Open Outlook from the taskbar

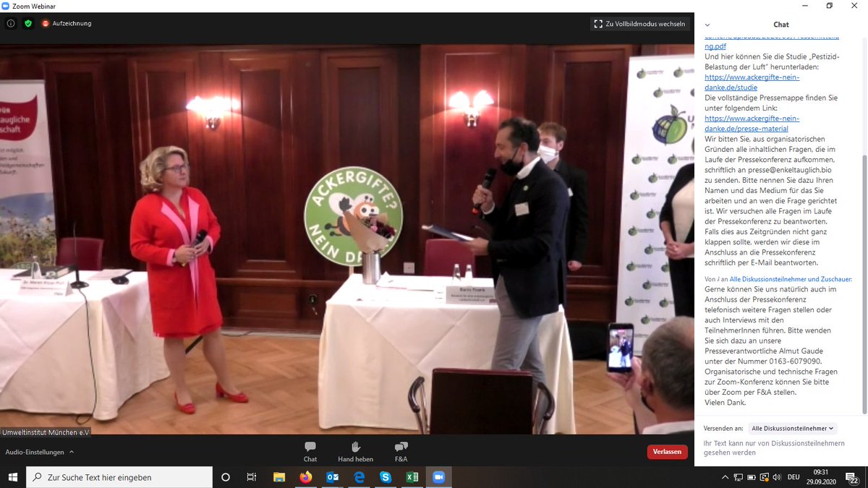[332, 477]
